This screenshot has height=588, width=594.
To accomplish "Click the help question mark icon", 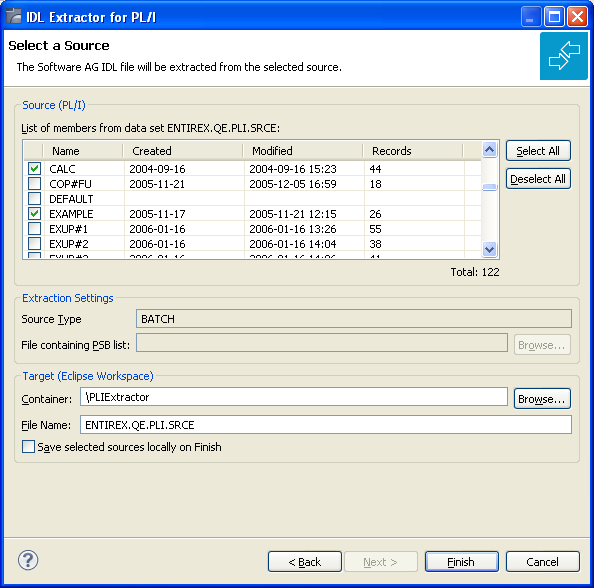I will pyautogui.click(x=28, y=560).
